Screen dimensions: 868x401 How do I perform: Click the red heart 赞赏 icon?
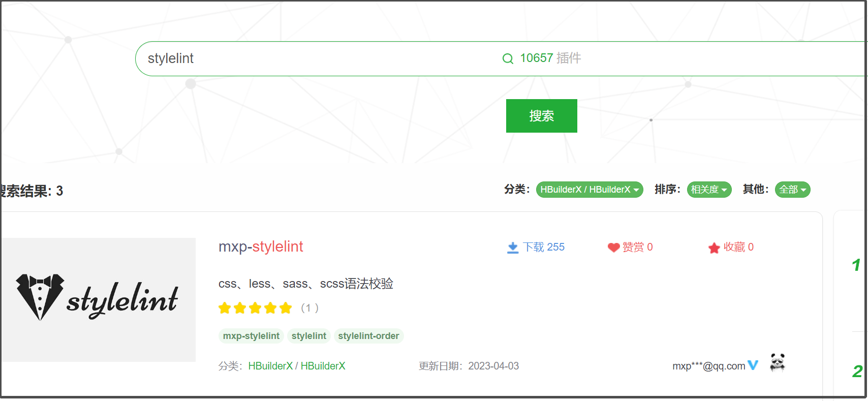point(613,248)
